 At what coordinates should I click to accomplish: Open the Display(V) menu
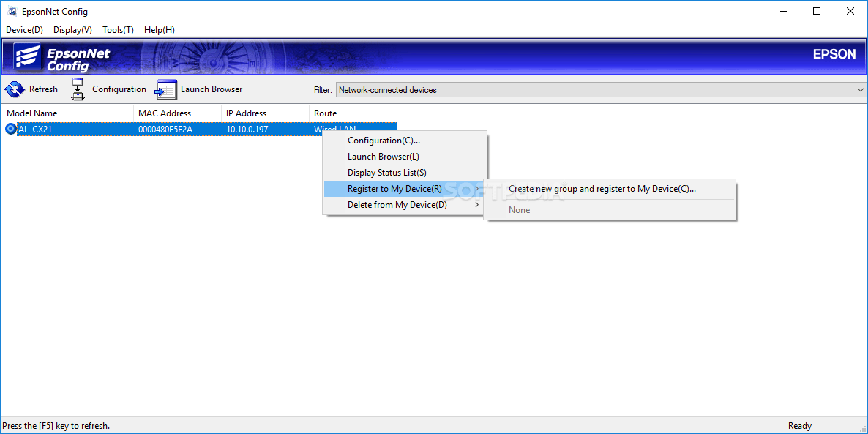coord(72,30)
